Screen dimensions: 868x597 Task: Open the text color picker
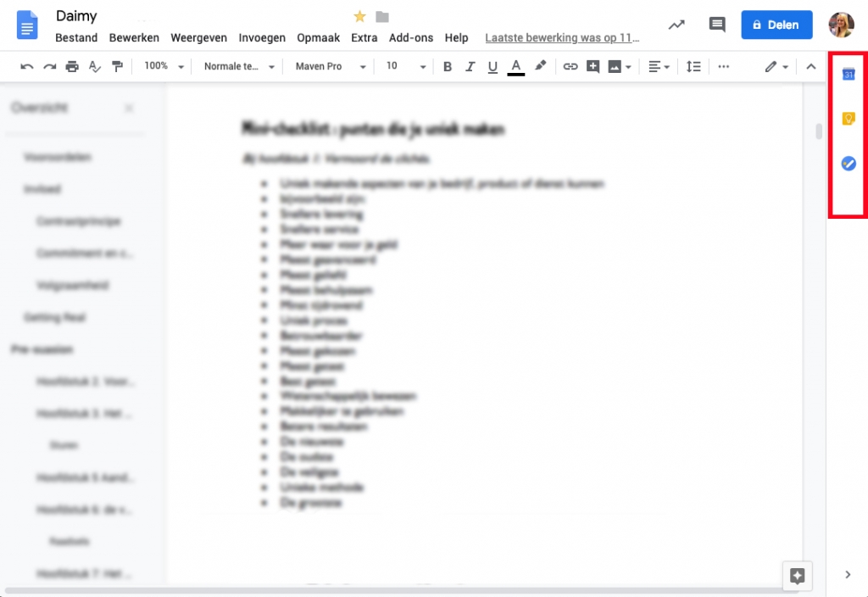click(x=515, y=66)
